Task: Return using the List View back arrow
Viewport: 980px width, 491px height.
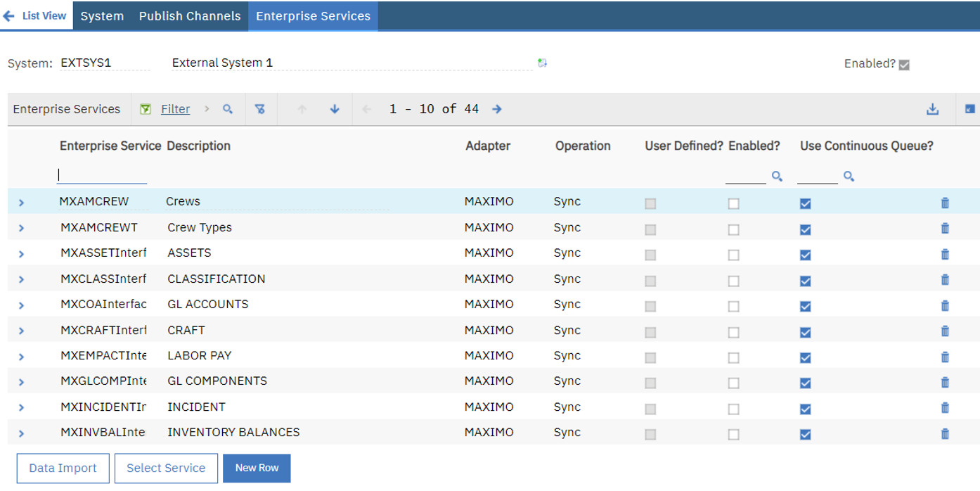Action: point(9,15)
